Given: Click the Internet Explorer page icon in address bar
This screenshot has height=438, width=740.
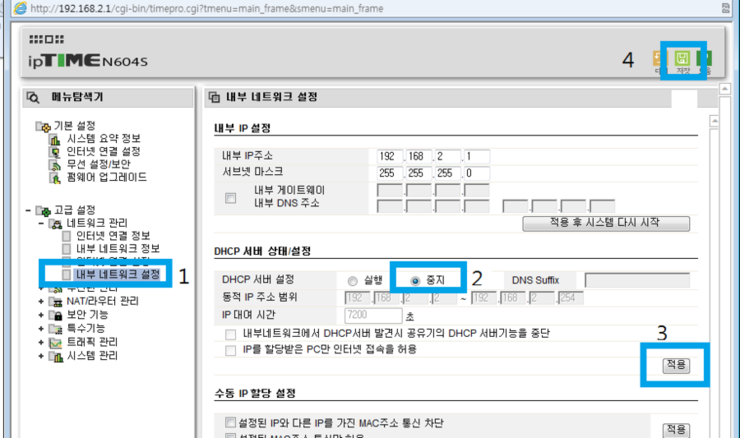Looking at the screenshot, I should tap(20, 8).
